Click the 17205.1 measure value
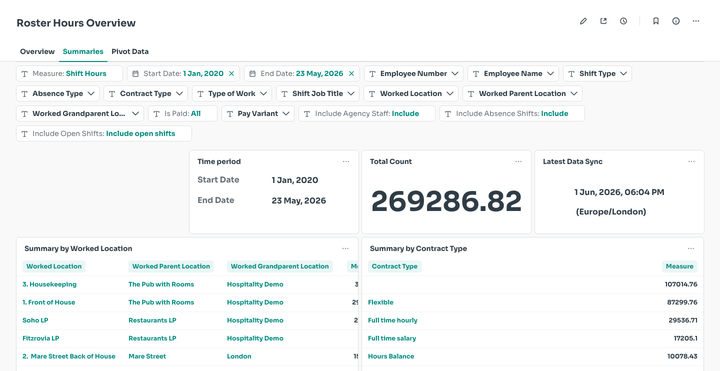The height and width of the screenshot is (371, 720). tap(686, 338)
